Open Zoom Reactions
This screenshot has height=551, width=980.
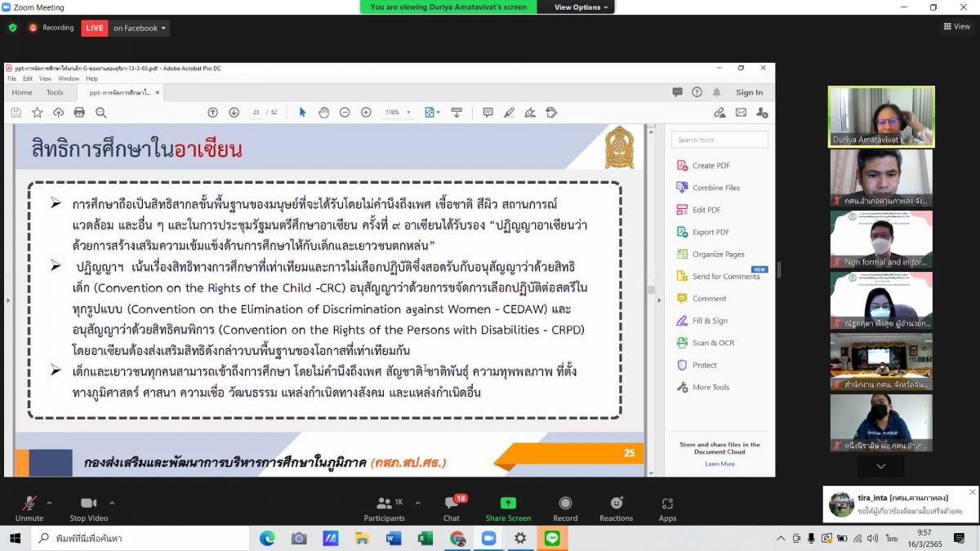pos(616,508)
